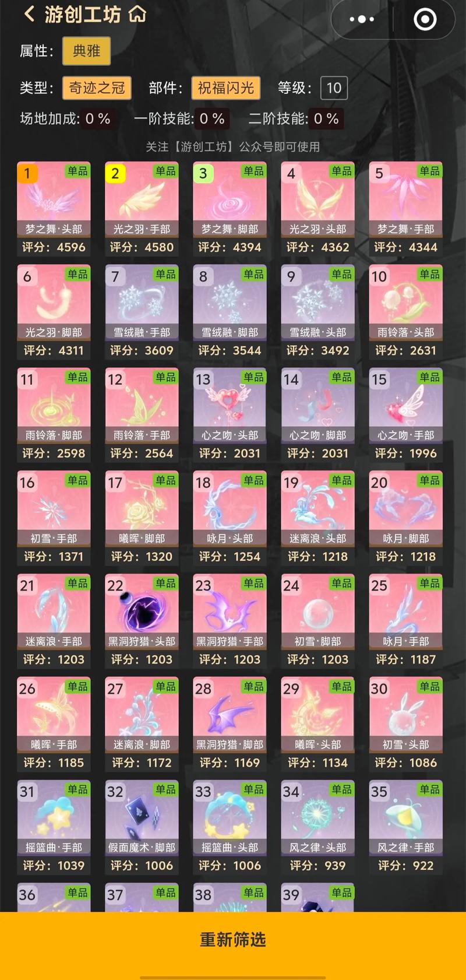The height and width of the screenshot is (980, 466).
Task: Edit the level field showing 10
Action: click(x=334, y=88)
